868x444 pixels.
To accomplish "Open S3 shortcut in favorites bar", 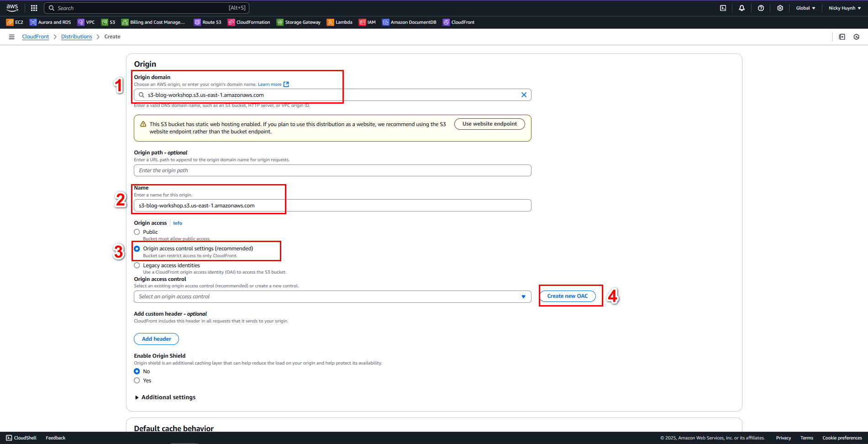I will click(108, 22).
